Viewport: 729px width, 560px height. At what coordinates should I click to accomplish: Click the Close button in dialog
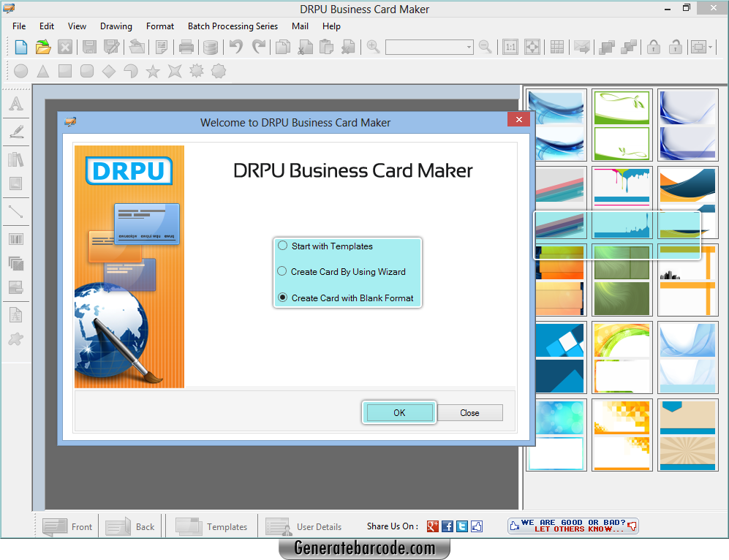(469, 412)
